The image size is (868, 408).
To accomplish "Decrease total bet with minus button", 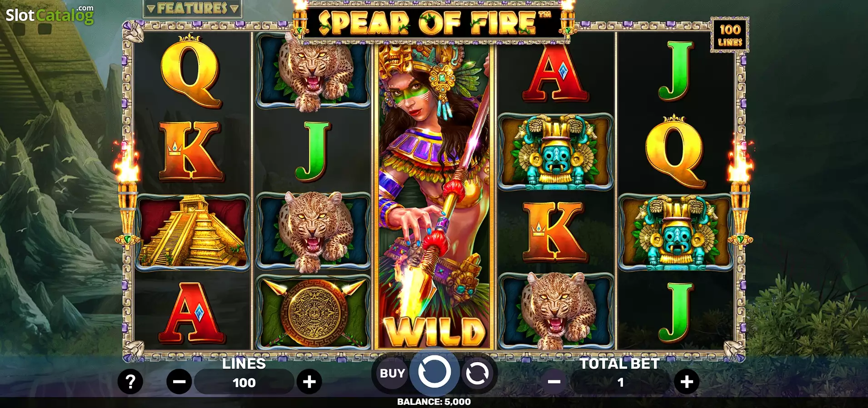I will click(554, 382).
